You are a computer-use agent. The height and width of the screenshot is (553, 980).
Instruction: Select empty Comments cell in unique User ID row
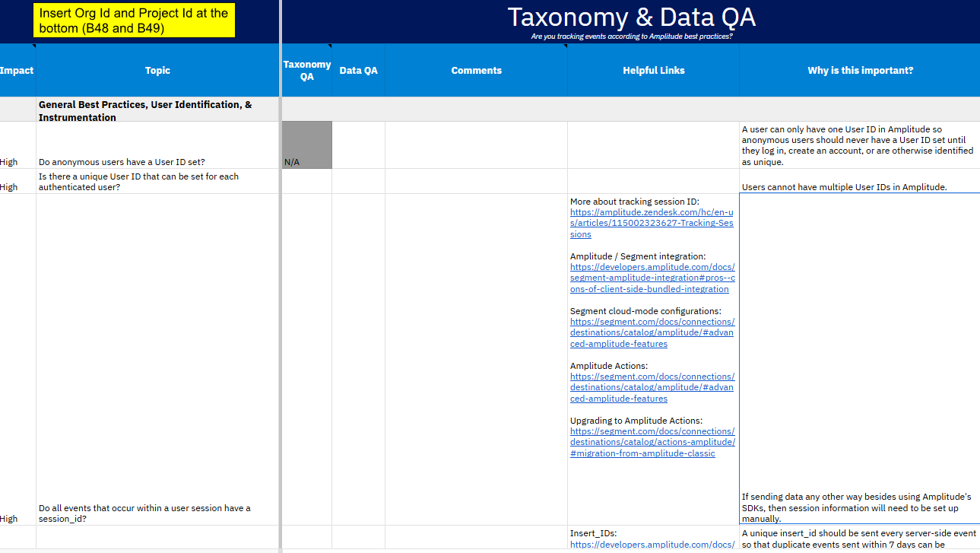point(476,182)
